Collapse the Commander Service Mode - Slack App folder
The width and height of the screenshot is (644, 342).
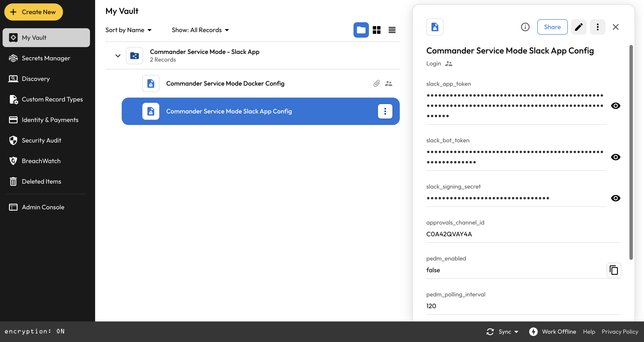pos(118,56)
